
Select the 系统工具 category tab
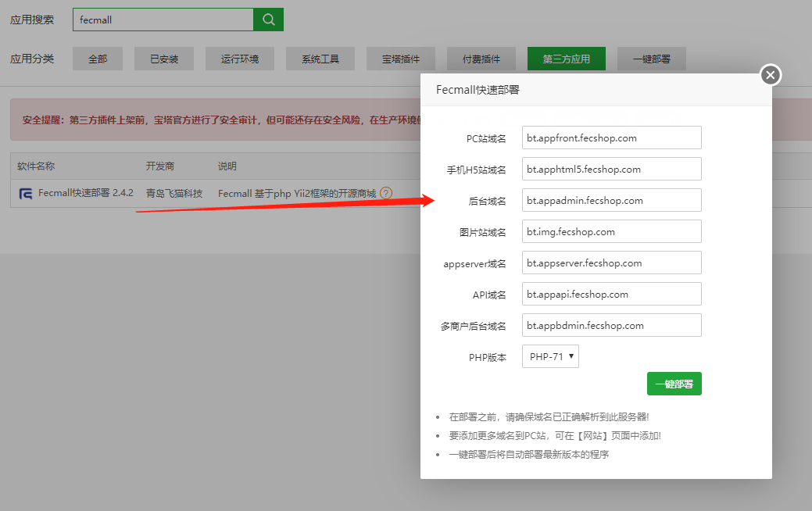click(320, 59)
